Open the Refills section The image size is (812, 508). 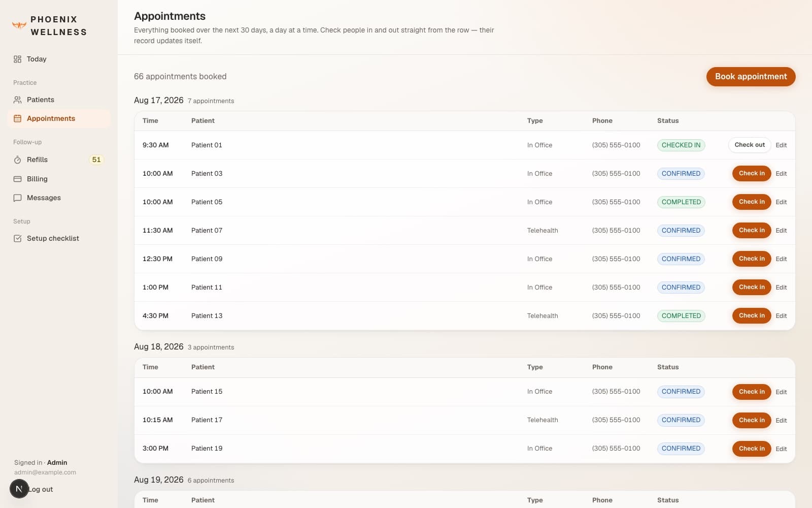pyautogui.click(x=59, y=160)
